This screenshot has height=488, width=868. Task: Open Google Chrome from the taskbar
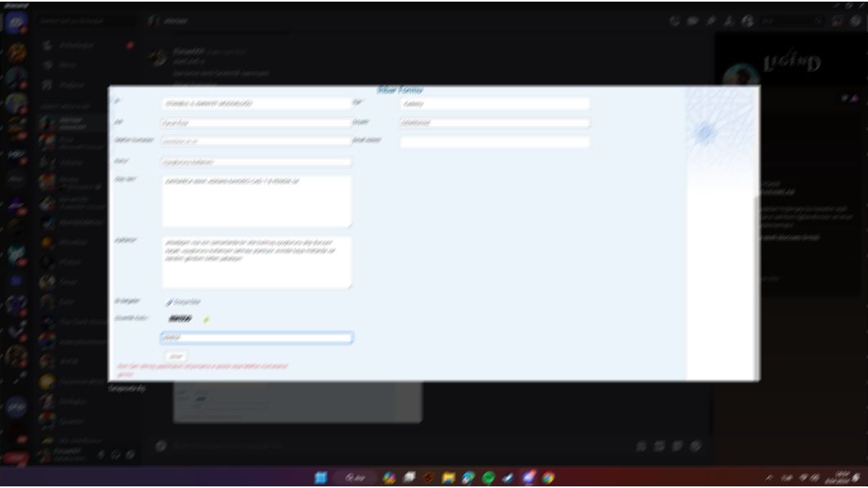point(548,477)
